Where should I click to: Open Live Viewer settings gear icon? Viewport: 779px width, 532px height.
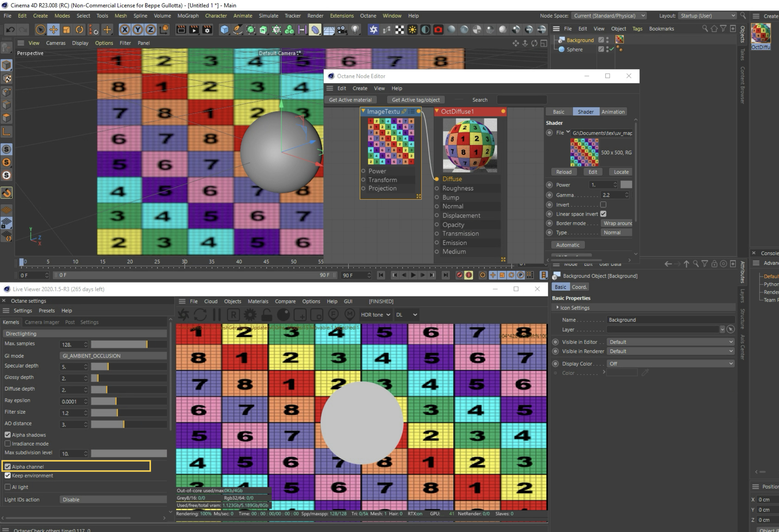pyautogui.click(x=250, y=315)
